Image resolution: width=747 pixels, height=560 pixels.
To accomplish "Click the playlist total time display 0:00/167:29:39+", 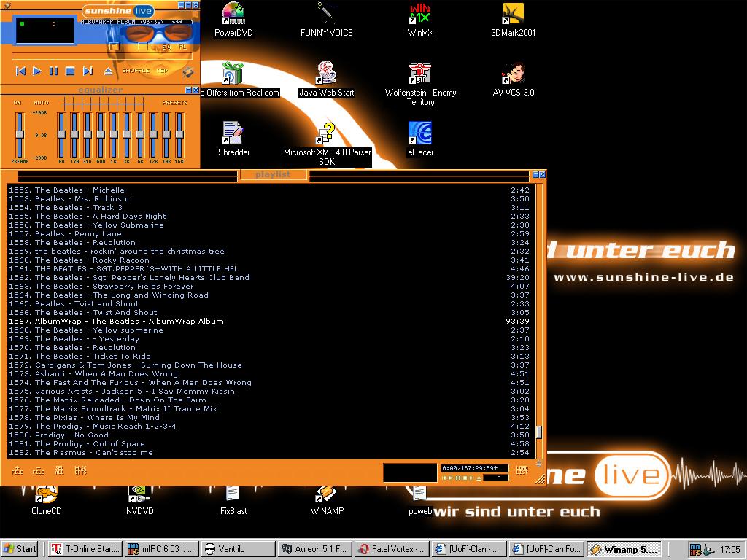I will [x=474, y=468].
